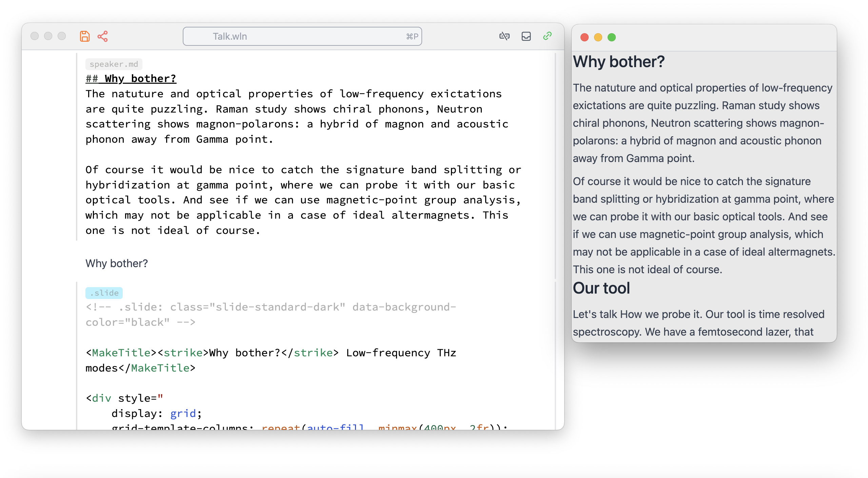Click the orange save (floppy disk) icon
This screenshot has height=478, width=868.
tap(84, 36)
